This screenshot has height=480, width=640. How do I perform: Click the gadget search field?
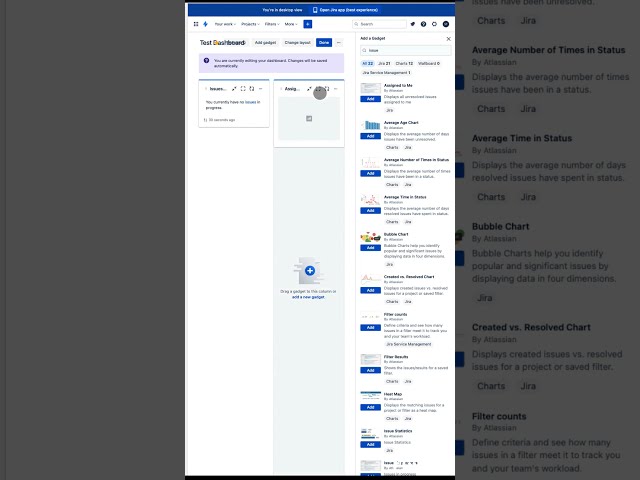[x=406, y=50]
